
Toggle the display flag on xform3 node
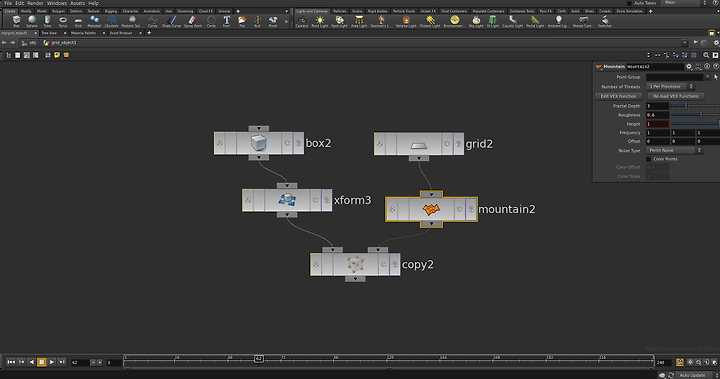[326, 200]
